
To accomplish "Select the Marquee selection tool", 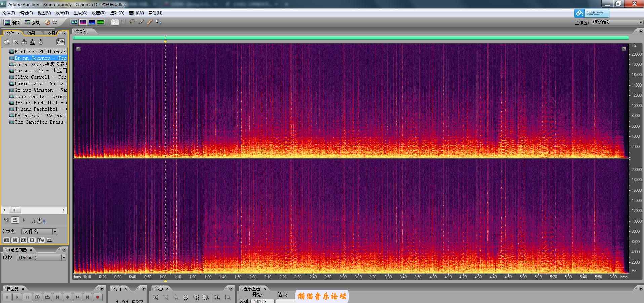I will click(124, 22).
